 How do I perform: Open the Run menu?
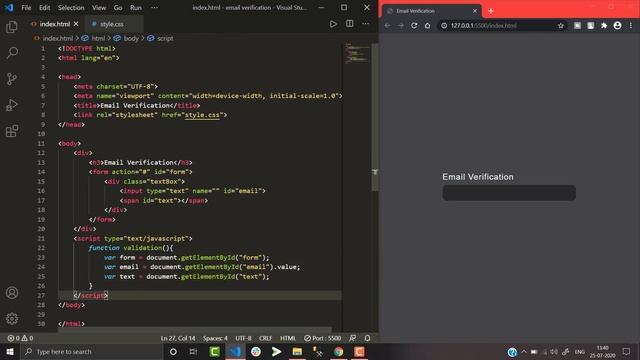click(136, 7)
